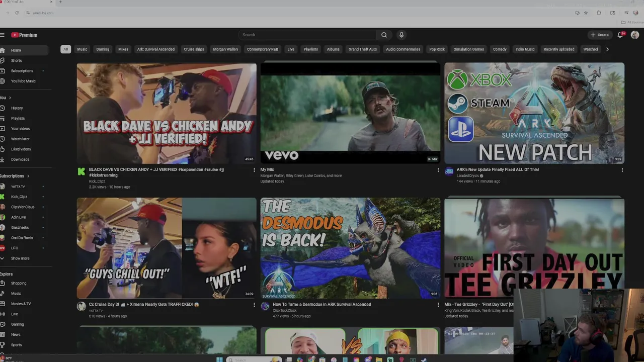Open ClipsVonClaus subscription channel

[x=24, y=207]
